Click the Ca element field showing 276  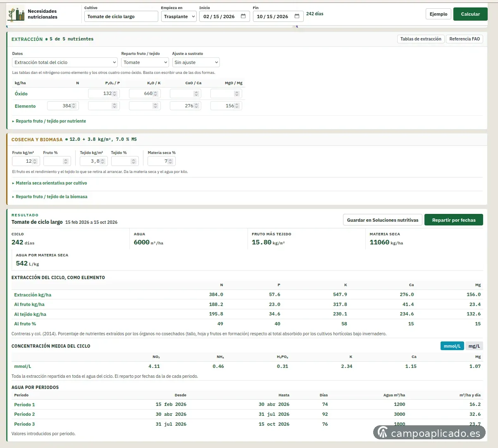coord(186,106)
